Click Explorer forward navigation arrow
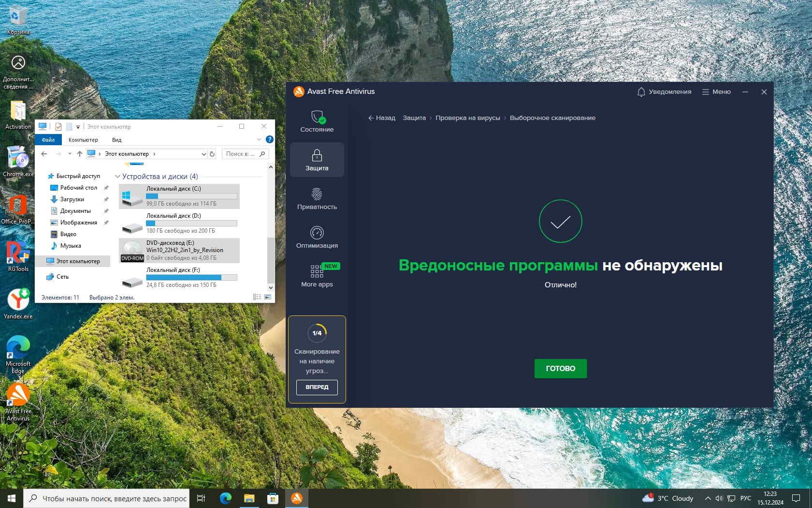 click(x=58, y=154)
